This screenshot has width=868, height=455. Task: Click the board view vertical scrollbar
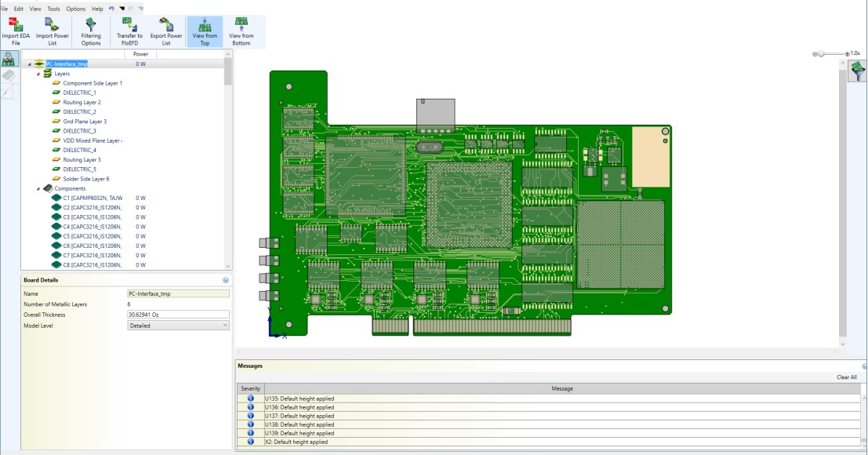click(843, 202)
